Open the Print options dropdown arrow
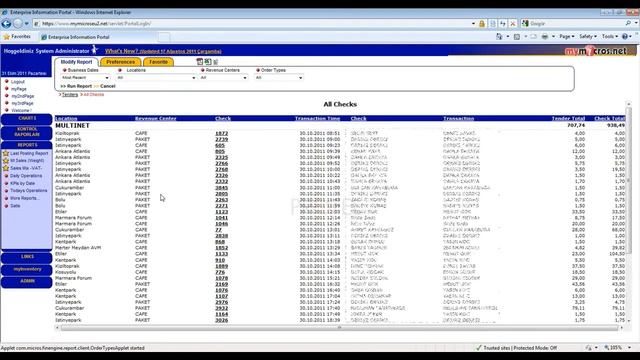640x360 pixels. point(553,37)
